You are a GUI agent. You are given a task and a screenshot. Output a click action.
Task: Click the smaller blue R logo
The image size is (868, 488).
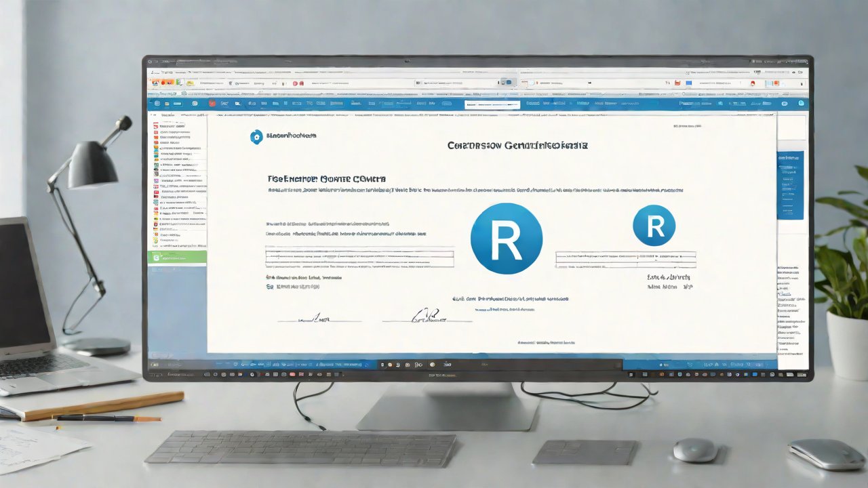click(x=654, y=224)
